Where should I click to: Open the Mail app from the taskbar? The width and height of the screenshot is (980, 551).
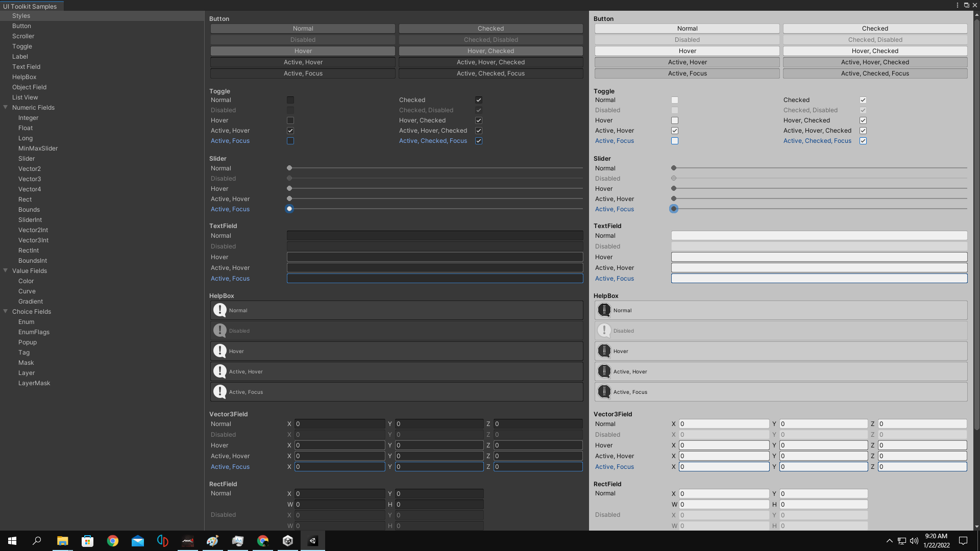point(138,540)
